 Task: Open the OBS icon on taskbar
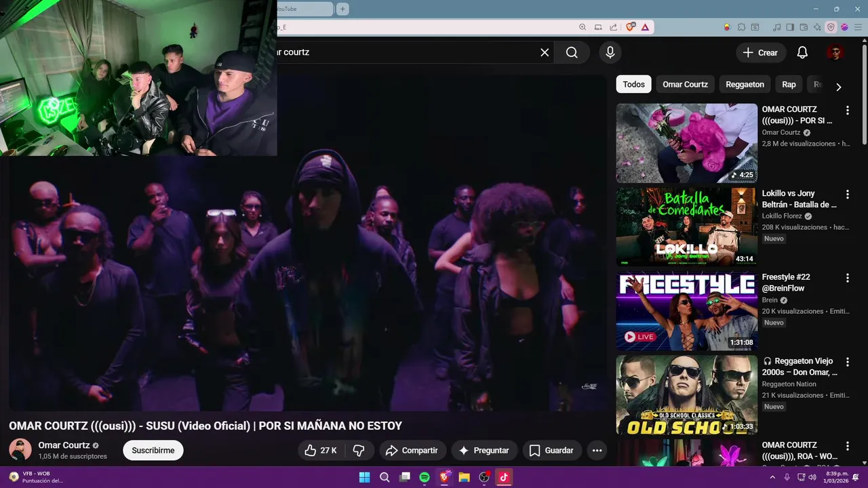(x=484, y=477)
